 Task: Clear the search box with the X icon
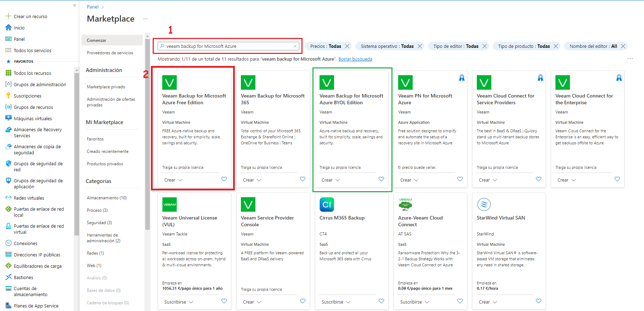click(x=295, y=46)
